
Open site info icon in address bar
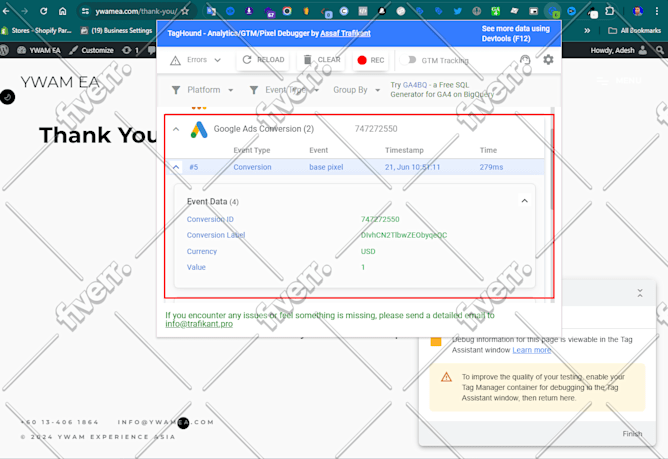tap(86, 11)
